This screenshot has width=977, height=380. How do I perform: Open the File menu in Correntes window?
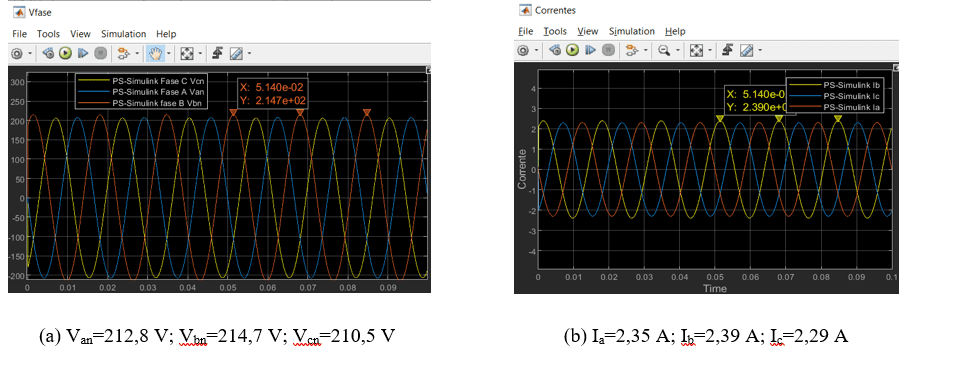click(526, 31)
